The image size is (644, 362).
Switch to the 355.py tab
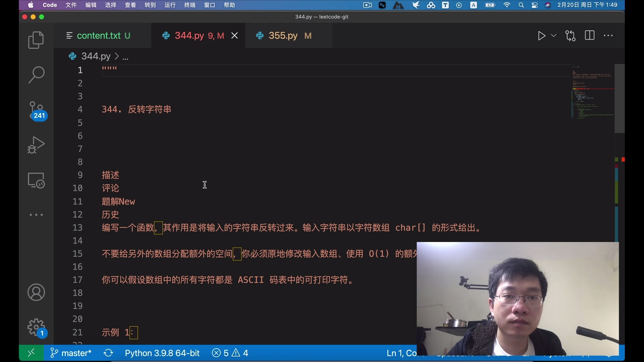283,35
